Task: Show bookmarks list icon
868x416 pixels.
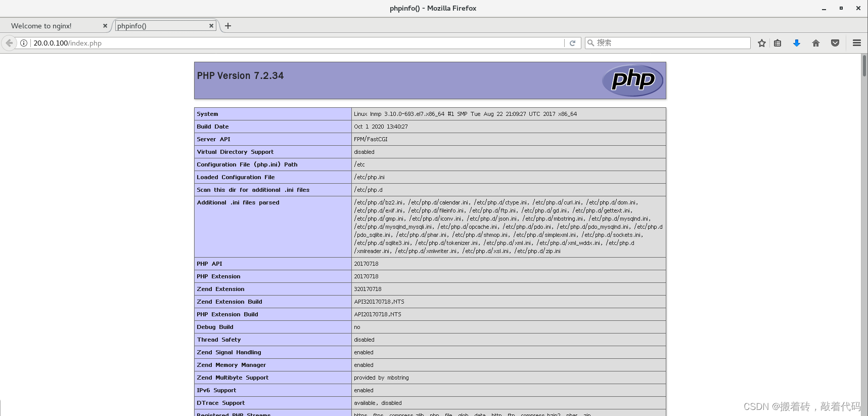Action: pos(778,43)
